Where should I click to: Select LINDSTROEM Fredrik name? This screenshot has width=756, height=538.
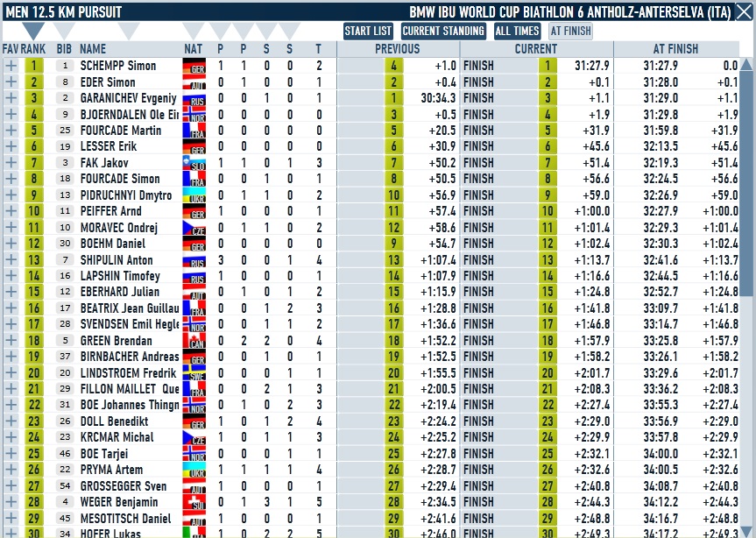pos(128,372)
